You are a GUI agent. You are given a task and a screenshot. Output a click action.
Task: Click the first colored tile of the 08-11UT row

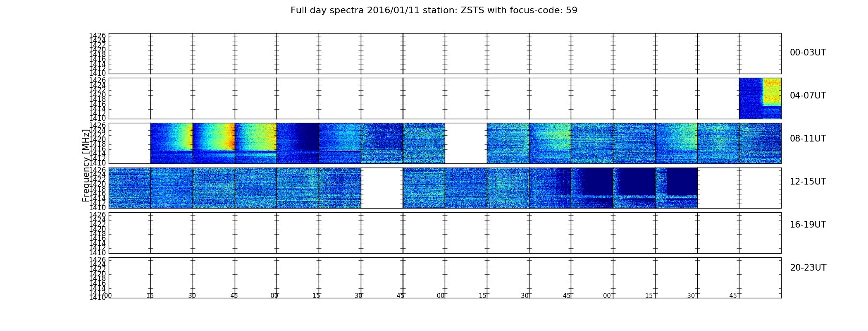(172, 143)
